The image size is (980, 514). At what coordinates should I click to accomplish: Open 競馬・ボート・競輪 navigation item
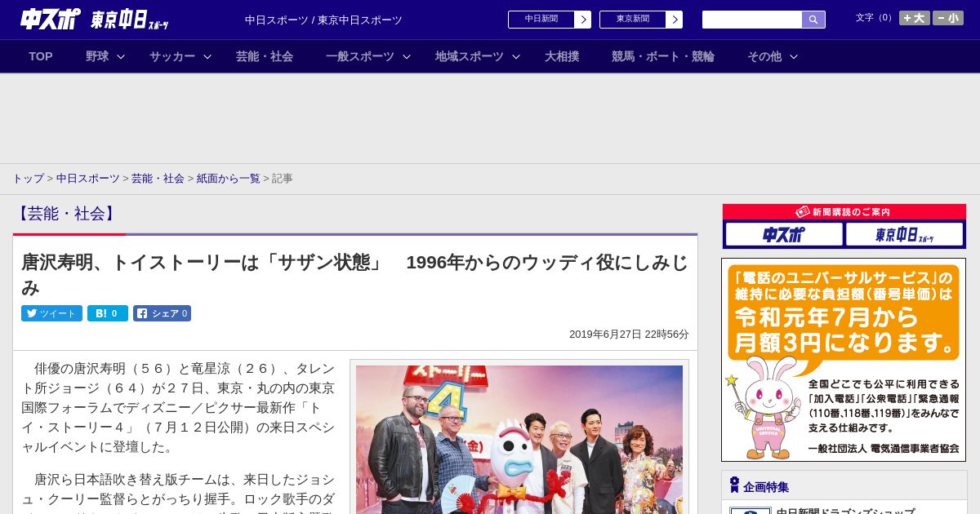tap(663, 56)
